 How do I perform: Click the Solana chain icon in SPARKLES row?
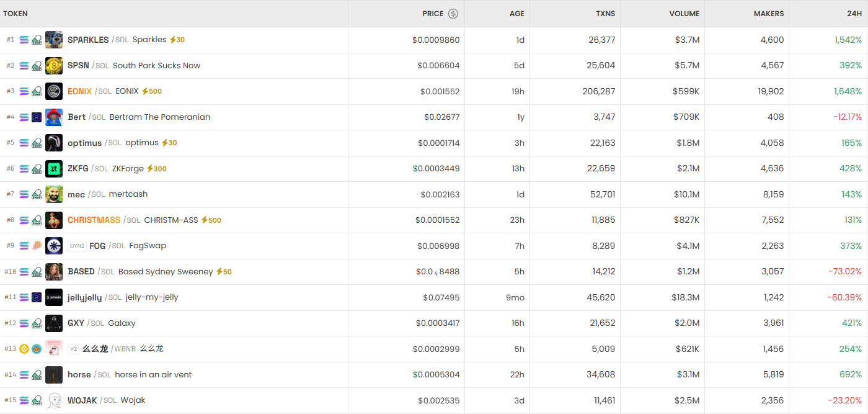pyautogui.click(x=24, y=40)
